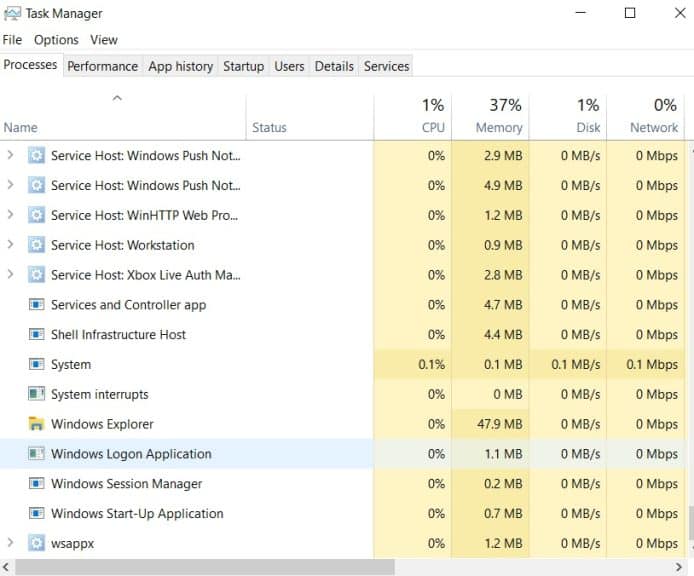Screen dimensions: 694x576
Task: Select the Windows Logon Application name
Action: pyautogui.click(x=131, y=454)
